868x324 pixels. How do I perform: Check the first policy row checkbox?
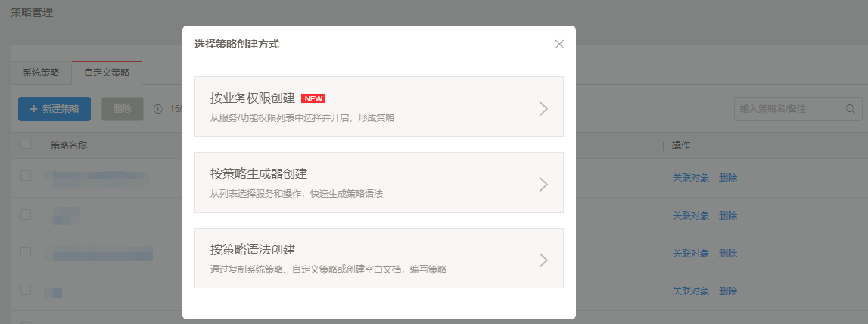click(26, 176)
